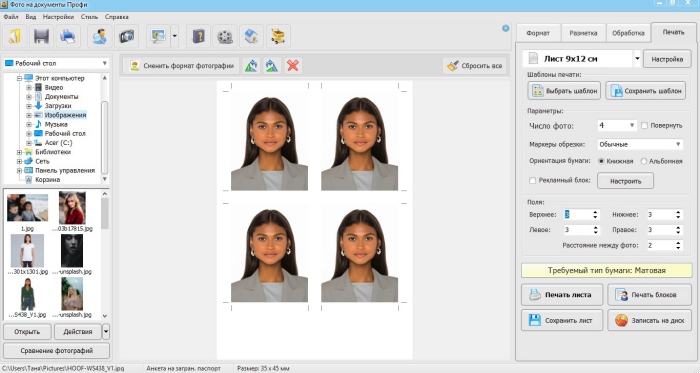700x373 pixels.
Task: Open the Настройки menu
Action: tap(58, 17)
